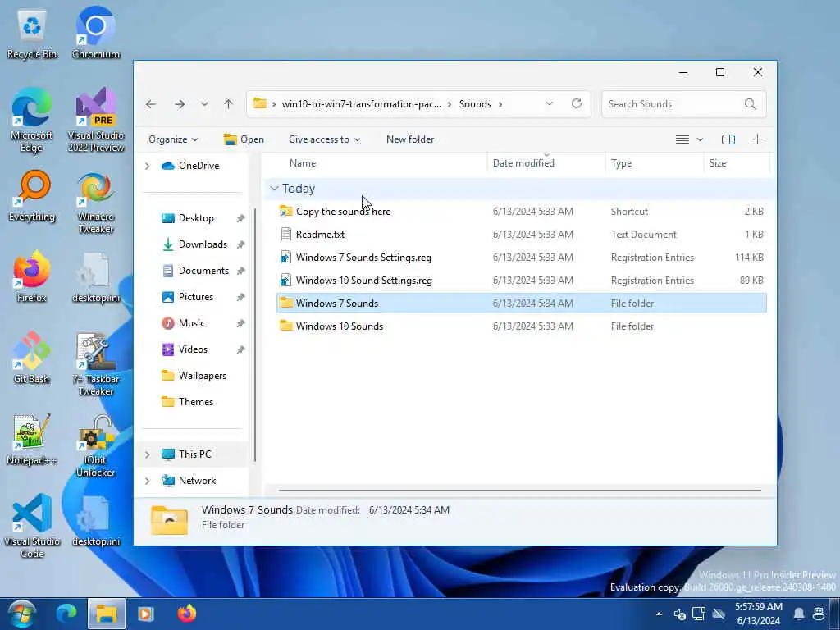The width and height of the screenshot is (840, 630).
Task: Click the horizontal scrollbar in file list
Action: tap(519, 491)
